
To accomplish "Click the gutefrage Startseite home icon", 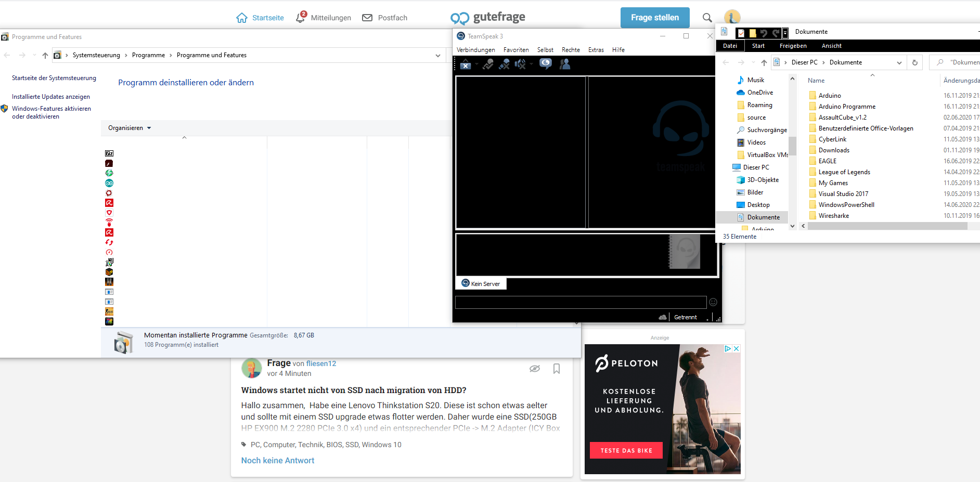I will [242, 18].
